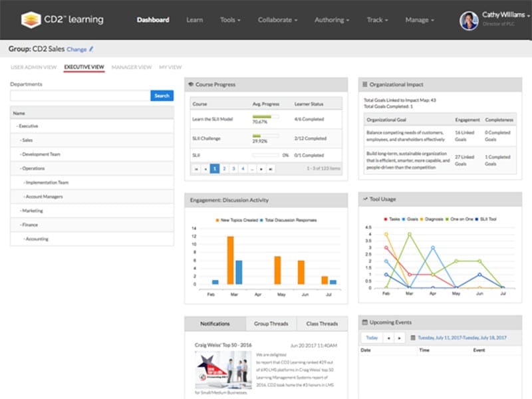Click the Today button in Upcoming Events
Screen dimensions: 532x399
372,338
